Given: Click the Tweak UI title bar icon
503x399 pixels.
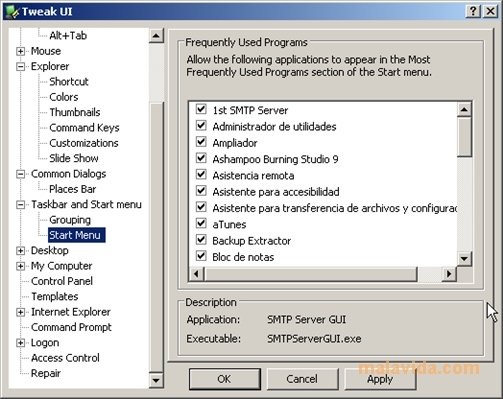Looking at the screenshot, I should pos(12,12).
